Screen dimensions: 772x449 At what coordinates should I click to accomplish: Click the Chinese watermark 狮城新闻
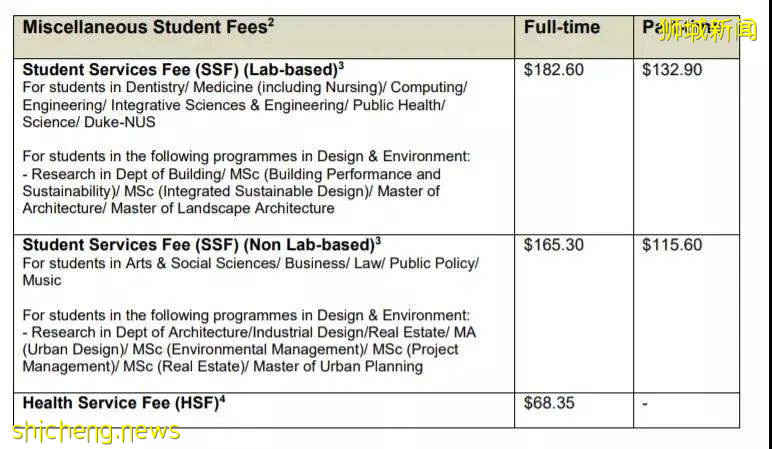707,30
